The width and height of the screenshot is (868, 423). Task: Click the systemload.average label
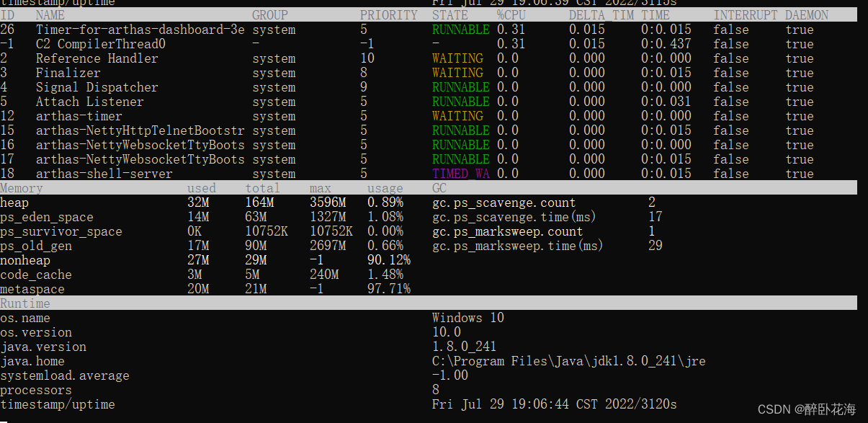65,375
